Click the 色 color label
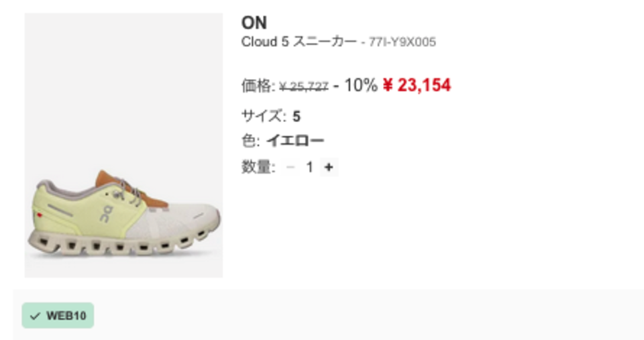The width and height of the screenshot is (644, 340). click(x=250, y=141)
